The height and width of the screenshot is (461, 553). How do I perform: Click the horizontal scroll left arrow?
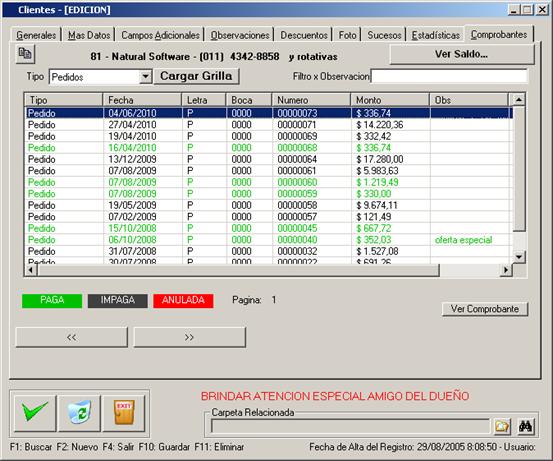(31, 270)
